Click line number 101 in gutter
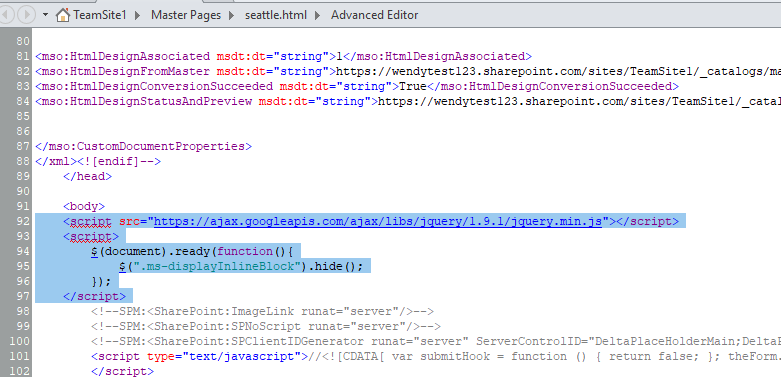781x377 pixels. [x=19, y=357]
